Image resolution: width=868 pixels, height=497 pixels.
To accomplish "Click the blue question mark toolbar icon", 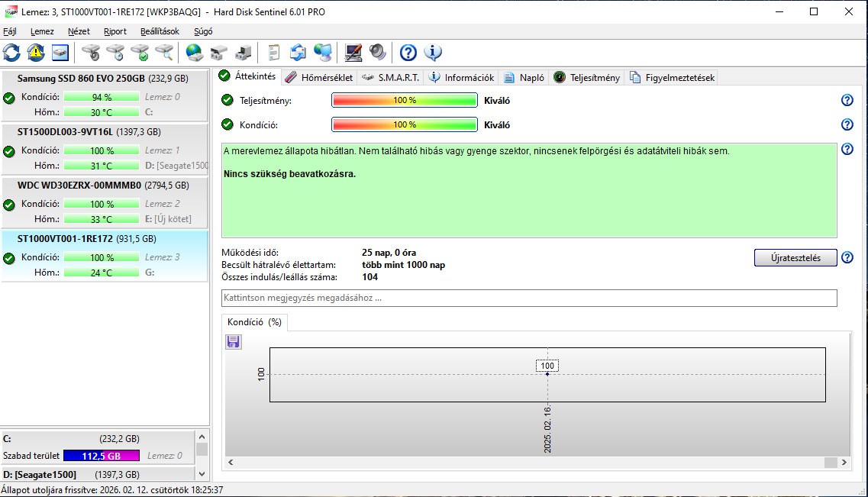I will [408, 53].
